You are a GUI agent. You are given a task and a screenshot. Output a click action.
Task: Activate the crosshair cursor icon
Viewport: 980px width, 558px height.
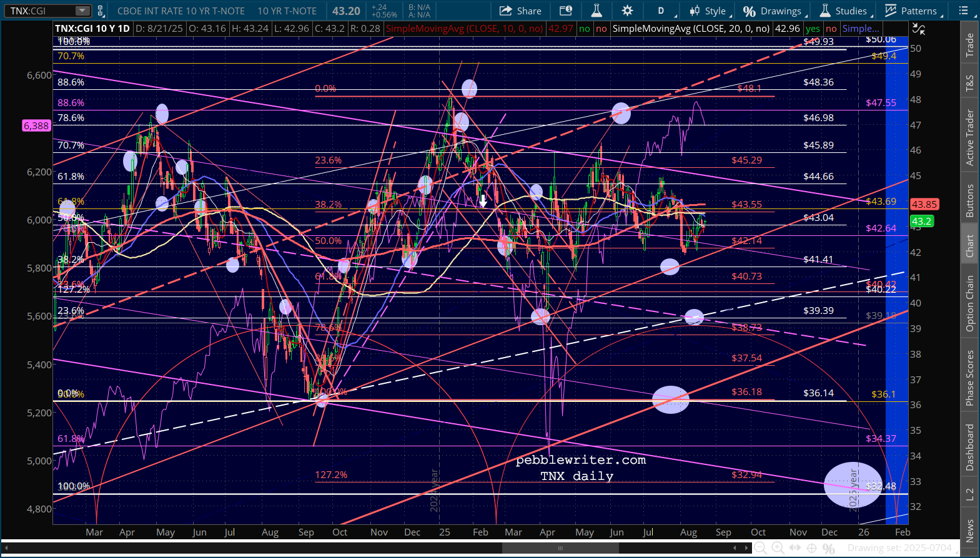click(811, 548)
